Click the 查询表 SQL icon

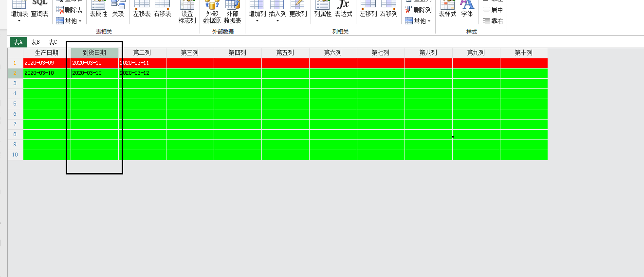tap(39, 9)
